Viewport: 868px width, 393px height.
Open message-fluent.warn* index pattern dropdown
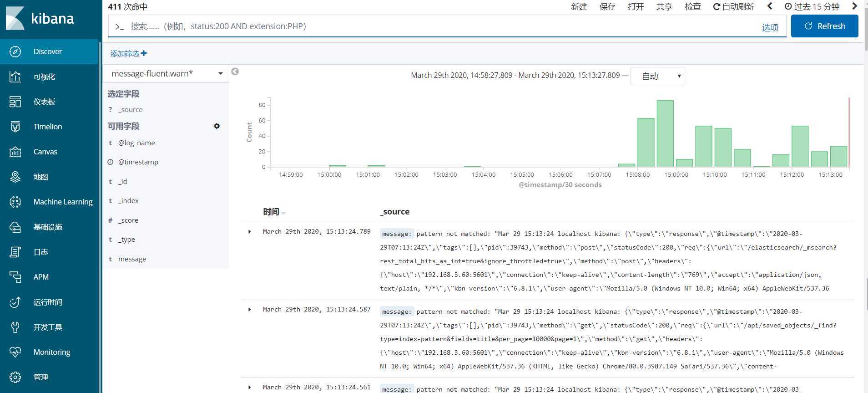[166, 73]
